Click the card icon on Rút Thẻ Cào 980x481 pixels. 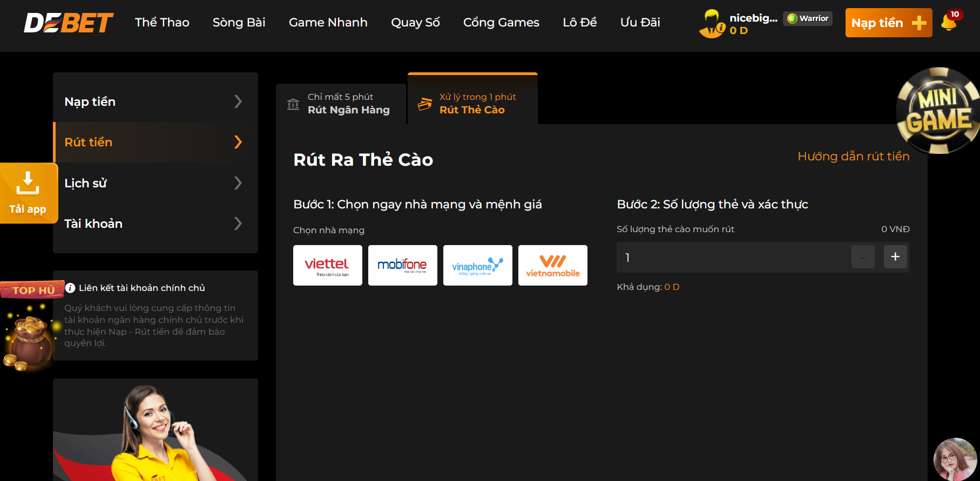pyautogui.click(x=425, y=104)
